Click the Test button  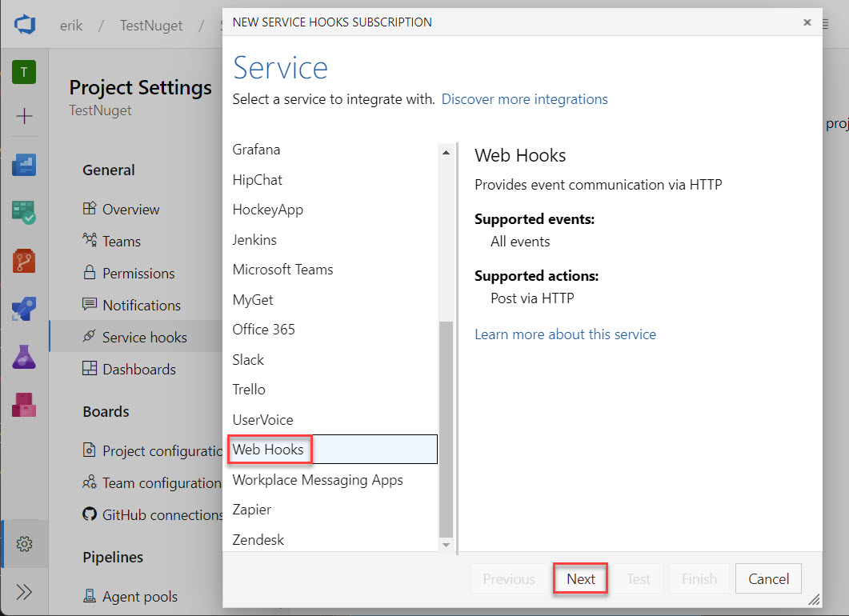pos(639,579)
